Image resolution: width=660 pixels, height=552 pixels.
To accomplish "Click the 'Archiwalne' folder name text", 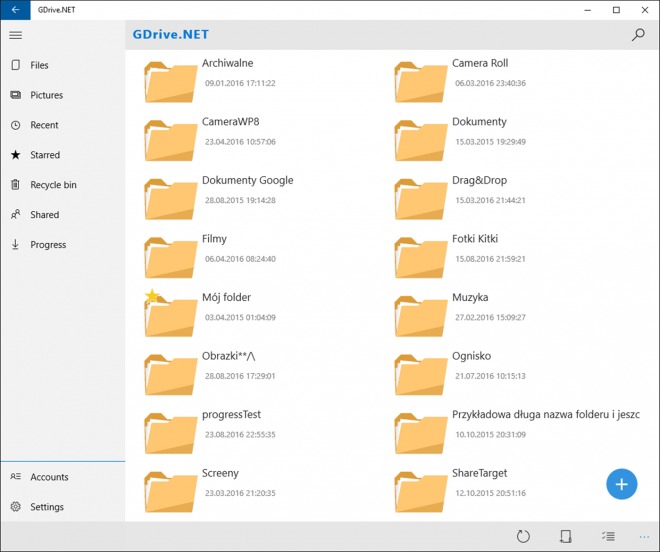I will tap(228, 63).
